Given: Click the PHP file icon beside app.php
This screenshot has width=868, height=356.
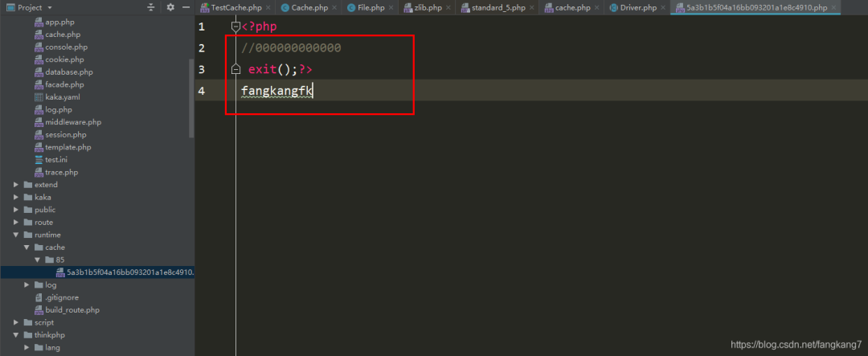Looking at the screenshot, I should (39, 23).
